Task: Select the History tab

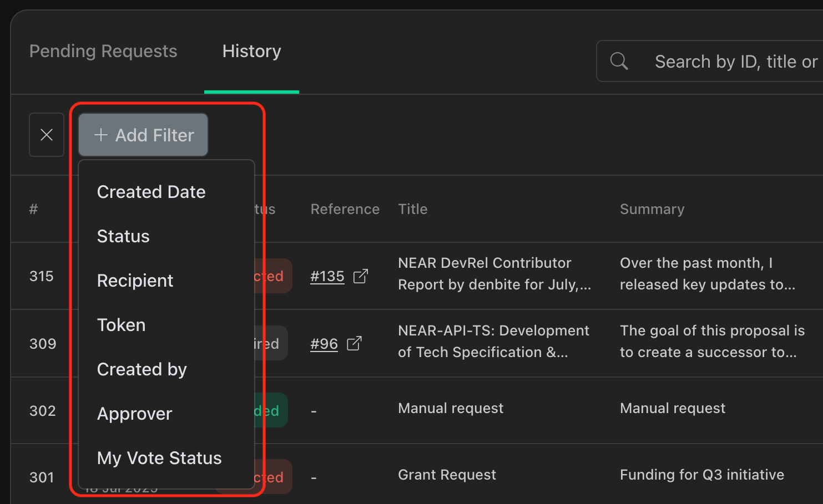Action: pos(251,51)
